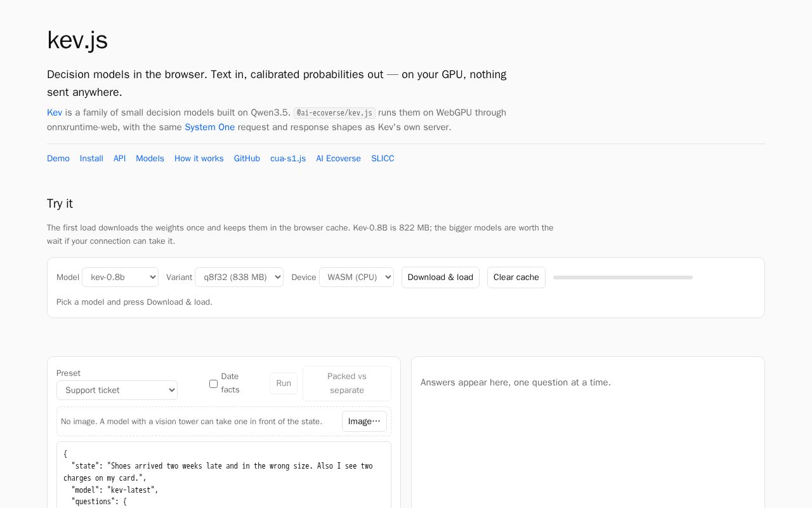The image size is (812, 508).
Task: Open the Preset dropdown showing Support ticket
Action: (117, 390)
